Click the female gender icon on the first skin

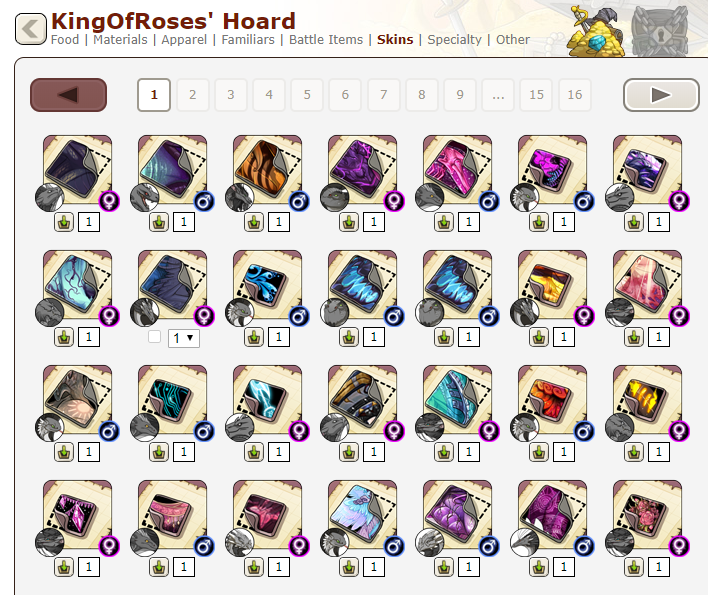click(x=109, y=201)
